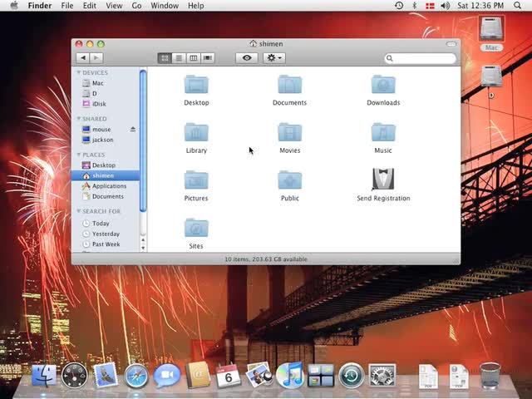Open the Library folder
This screenshot has width=532, height=399.
[x=196, y=132]
